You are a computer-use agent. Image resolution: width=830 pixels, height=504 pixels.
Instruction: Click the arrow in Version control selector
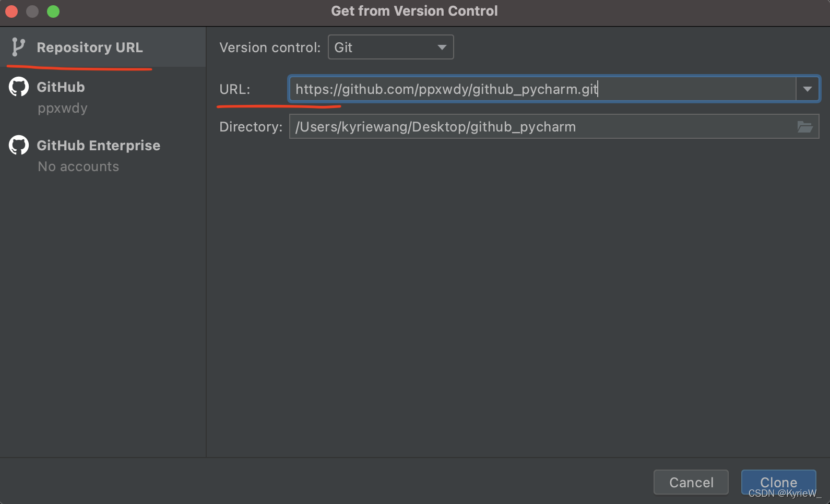tap(442, 47)
